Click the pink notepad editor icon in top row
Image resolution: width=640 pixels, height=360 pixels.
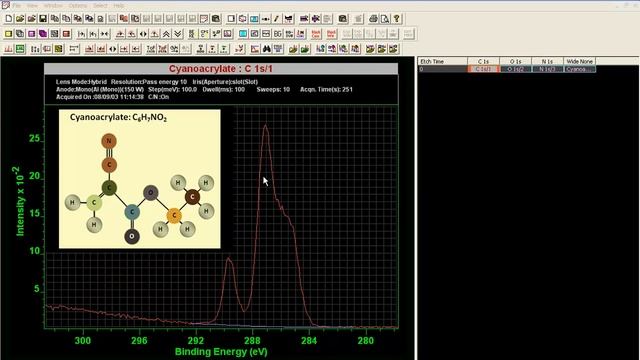click(x=204, y=18)
